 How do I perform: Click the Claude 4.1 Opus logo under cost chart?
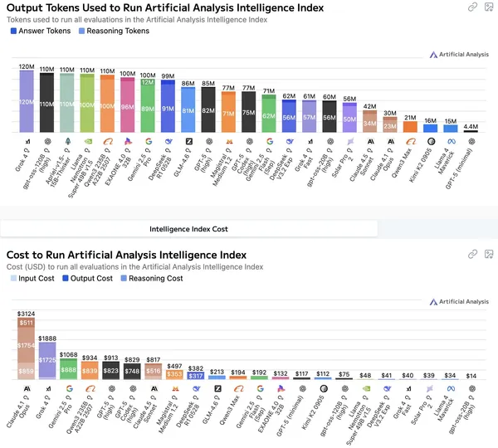[x=27, y=387]
